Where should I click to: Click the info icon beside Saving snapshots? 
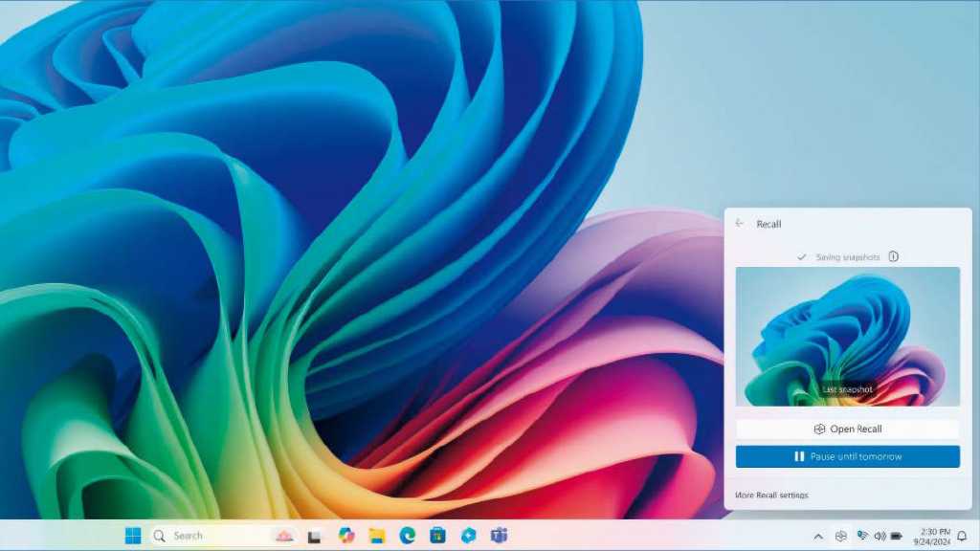(x=892, y=256)
